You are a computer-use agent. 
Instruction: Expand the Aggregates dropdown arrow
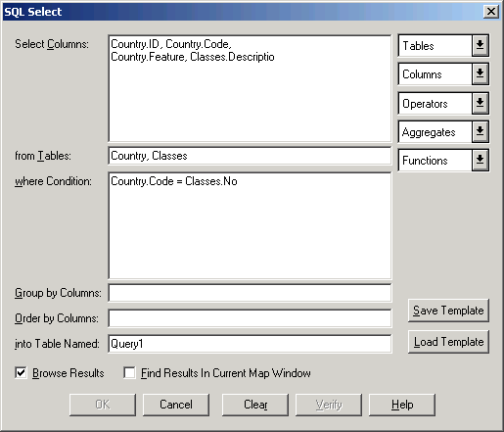[480, 131]
